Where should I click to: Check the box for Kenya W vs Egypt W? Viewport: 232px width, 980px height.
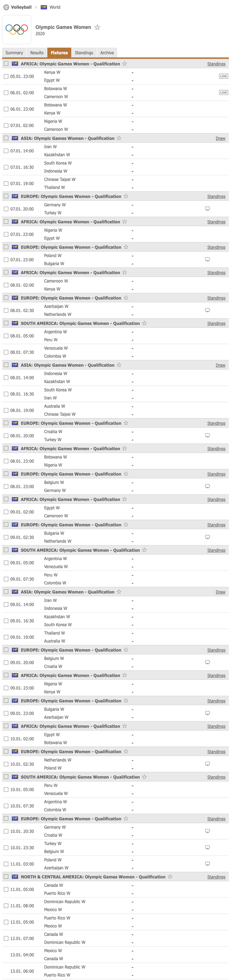(6, 76)
